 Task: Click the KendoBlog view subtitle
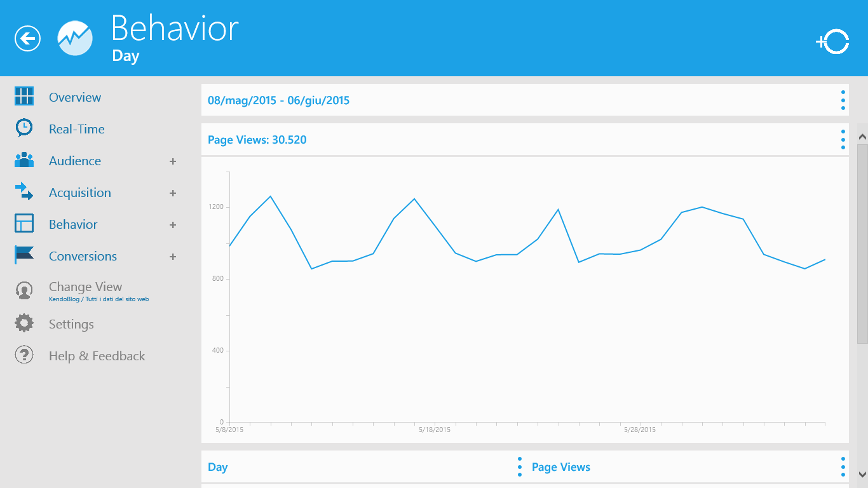coord(99,299)
